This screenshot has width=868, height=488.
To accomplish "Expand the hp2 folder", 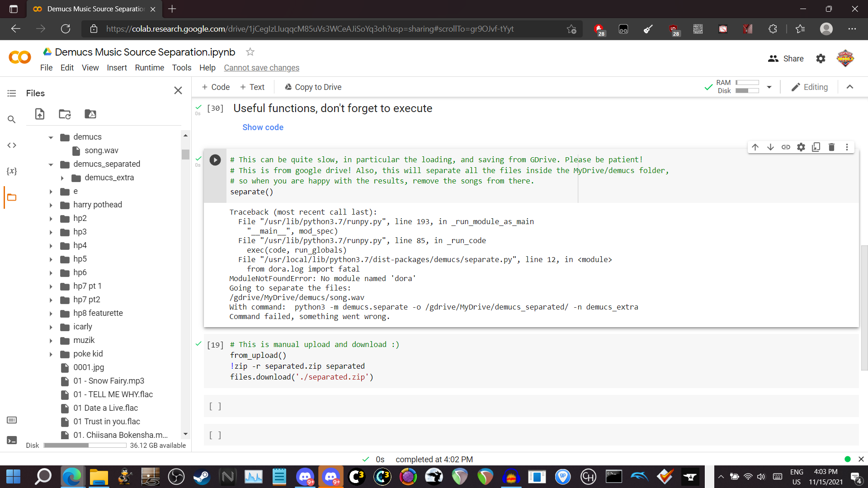I will 51,218.
